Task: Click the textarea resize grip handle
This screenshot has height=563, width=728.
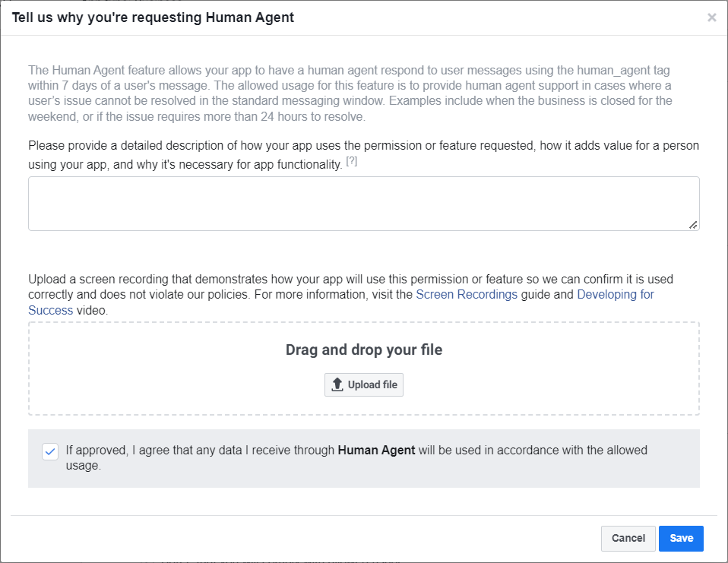Action: [692, 223]
